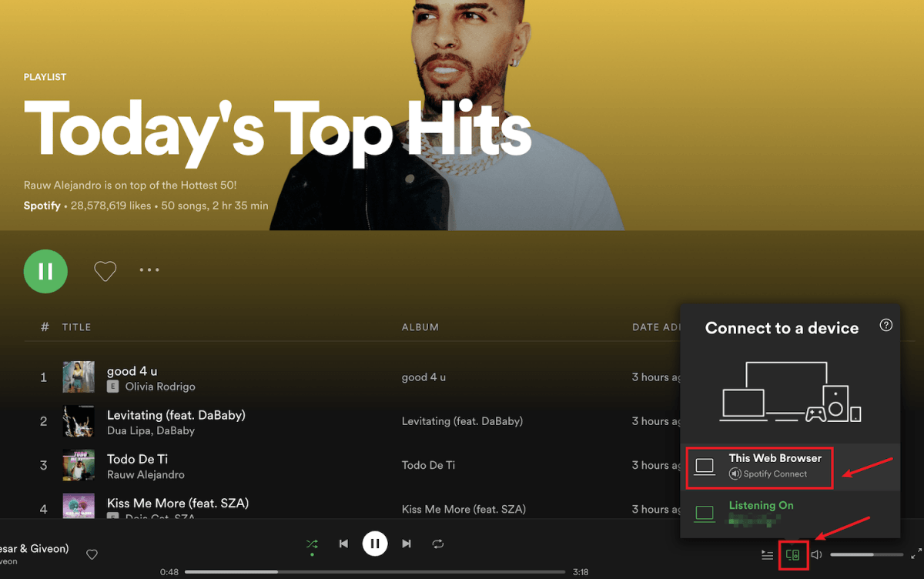Click the help icon in Connect panel
Screen dimensions: 924x579
click(885, 324)
